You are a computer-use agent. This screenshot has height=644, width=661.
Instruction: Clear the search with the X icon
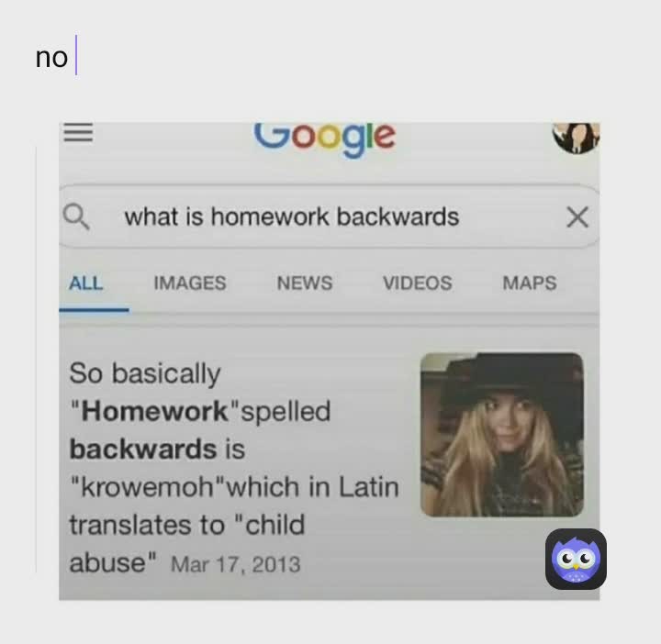tap(577, 217)
